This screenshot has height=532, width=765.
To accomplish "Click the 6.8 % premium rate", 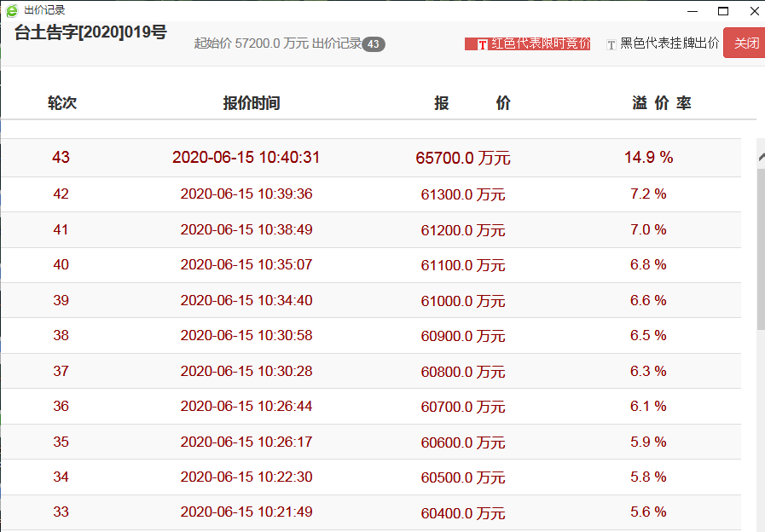I will coord(648,264).
